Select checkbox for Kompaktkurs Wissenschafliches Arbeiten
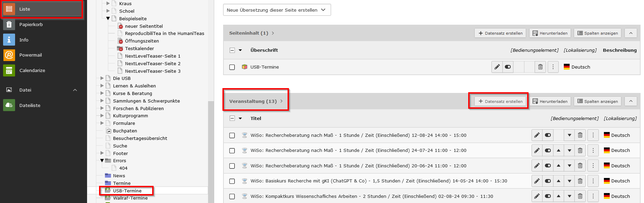644x203 pixels. [x=232, y=196]
